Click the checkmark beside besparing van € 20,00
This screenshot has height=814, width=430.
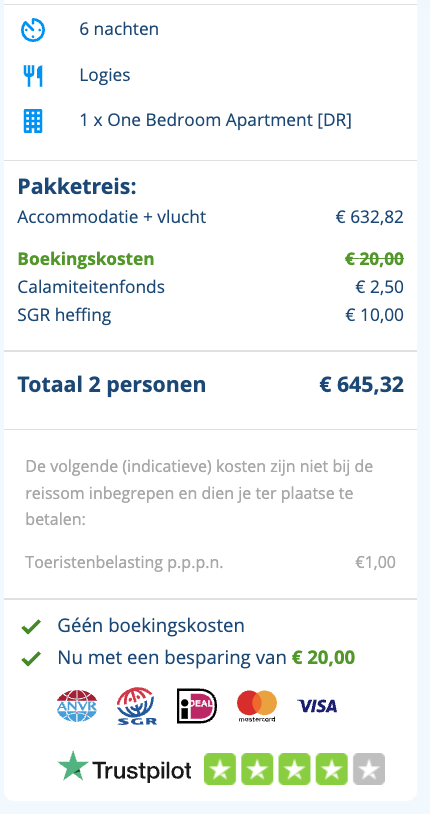point(31,659)
